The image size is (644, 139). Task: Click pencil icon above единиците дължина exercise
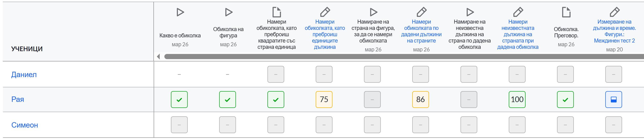[x=325, y=12]
